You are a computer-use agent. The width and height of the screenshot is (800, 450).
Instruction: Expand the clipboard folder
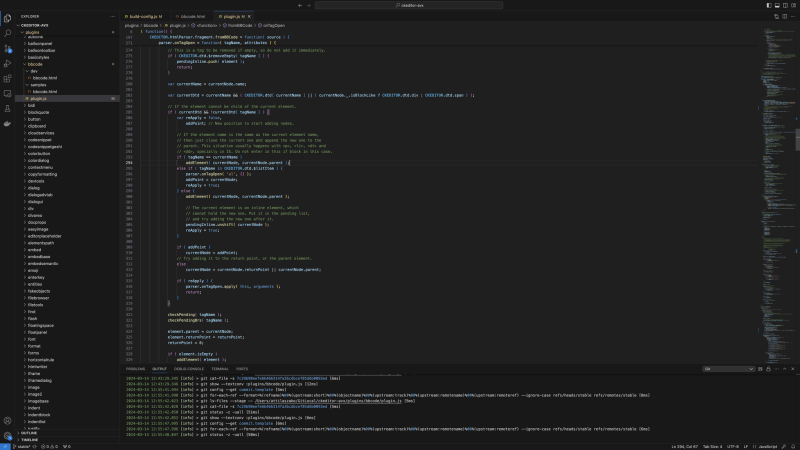(x=67, y=126)
